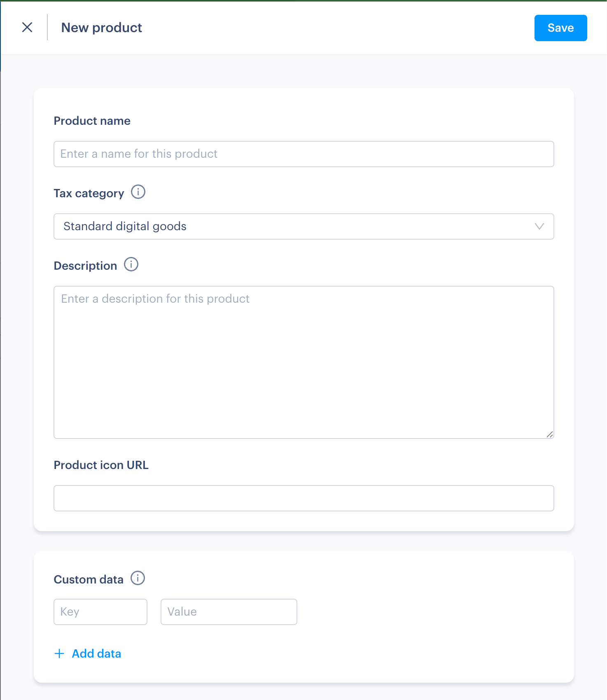Open the Standard digital goods dropdown
607x700 pixels.
tap(288, 226)
